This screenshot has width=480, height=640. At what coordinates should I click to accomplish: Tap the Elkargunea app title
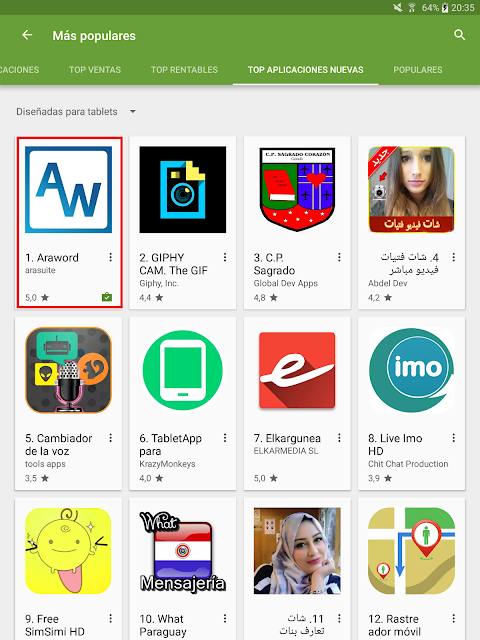point(287,438)
